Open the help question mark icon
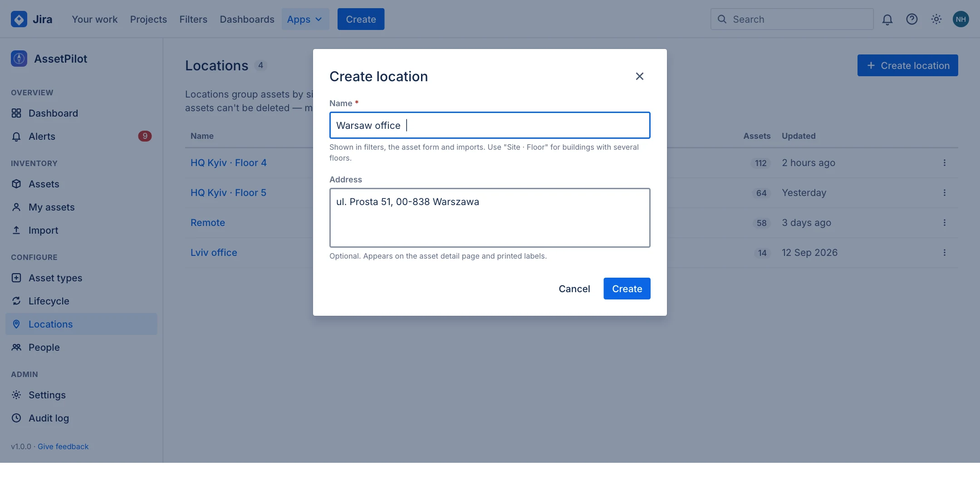This screenshot has width=980, height=490. coord(912,19)
